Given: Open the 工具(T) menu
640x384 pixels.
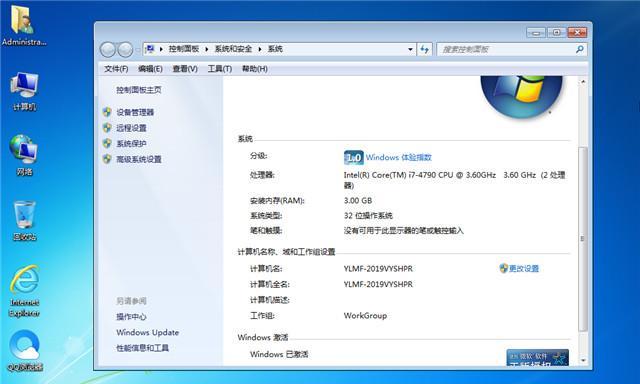Looking at the screenshot, I should click(x=219, y=69).
